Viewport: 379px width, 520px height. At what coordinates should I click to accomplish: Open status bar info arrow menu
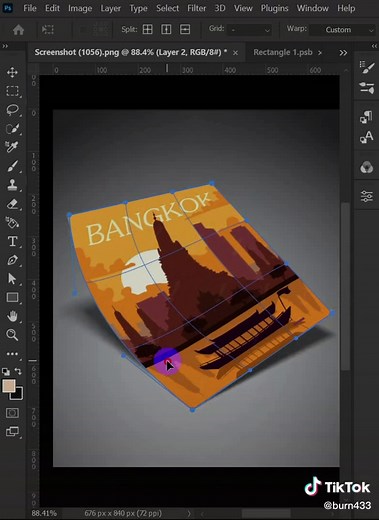point(189,513)
